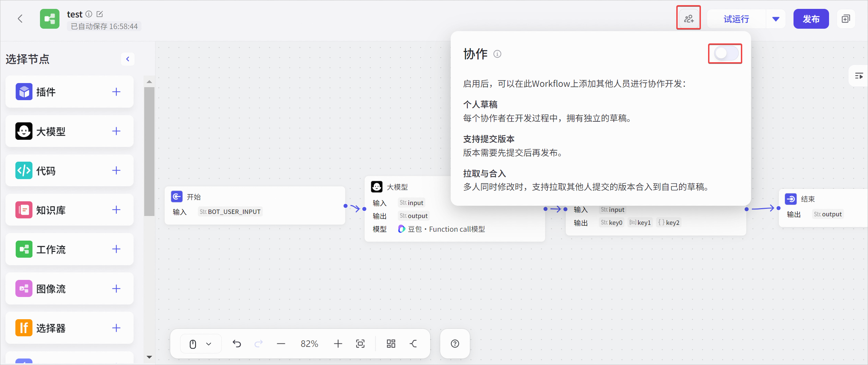Select the 代码 node card
The height and width of the screenshot is (365, 868).
click(x=69, y=170)
